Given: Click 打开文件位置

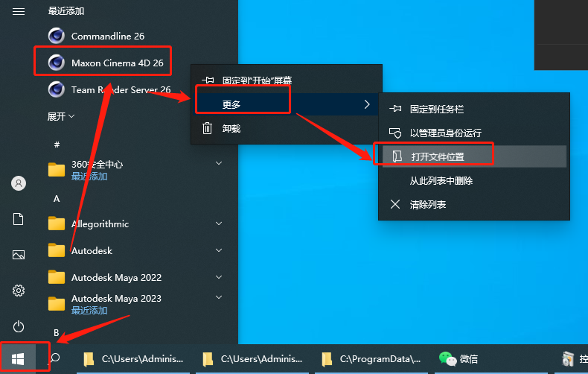Looking at the screenshot, I should coord(474,156).
